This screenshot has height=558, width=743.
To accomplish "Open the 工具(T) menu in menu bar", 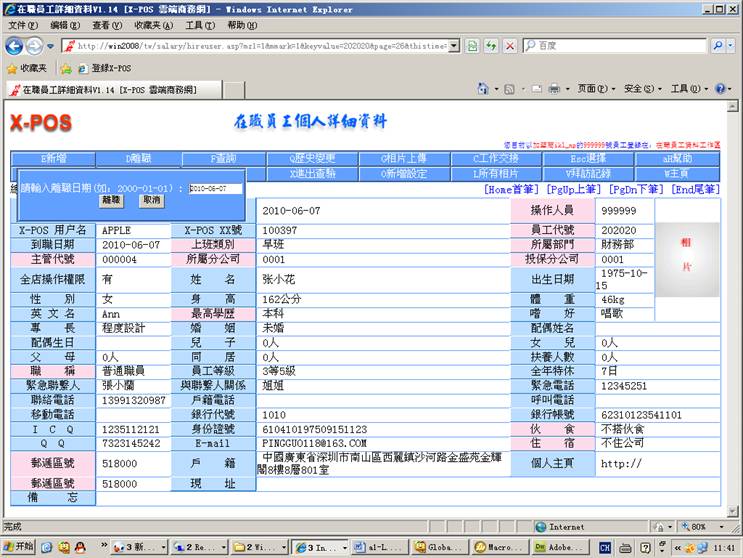I will pyautogui.click(x=200, y=25).
